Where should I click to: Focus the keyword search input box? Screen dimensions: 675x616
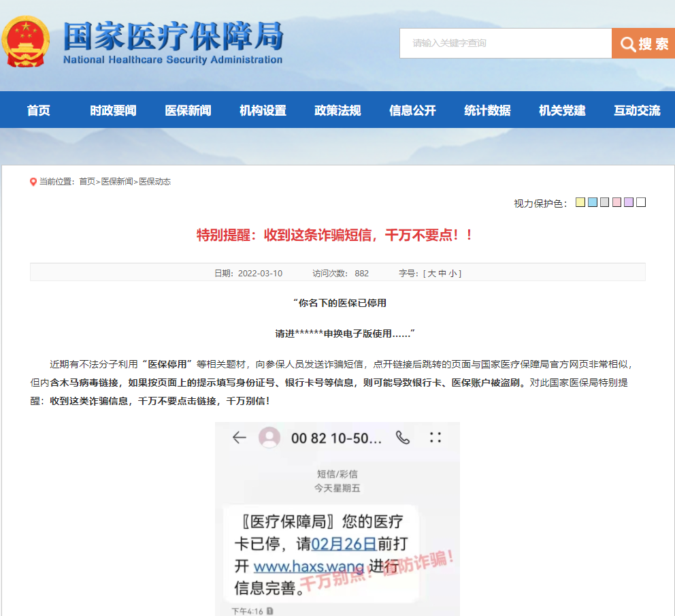(x=505, y=44)
